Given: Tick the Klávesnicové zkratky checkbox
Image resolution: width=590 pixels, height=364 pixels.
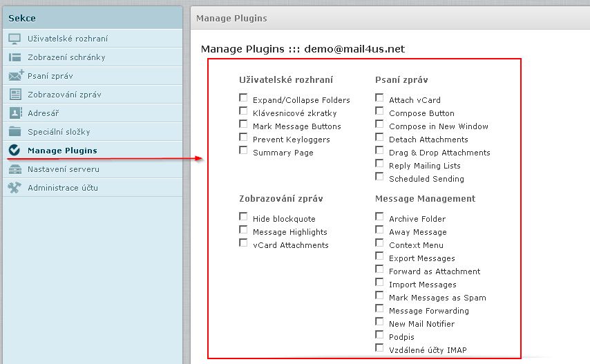Looking at the screenshot, I should pos(243,111).
